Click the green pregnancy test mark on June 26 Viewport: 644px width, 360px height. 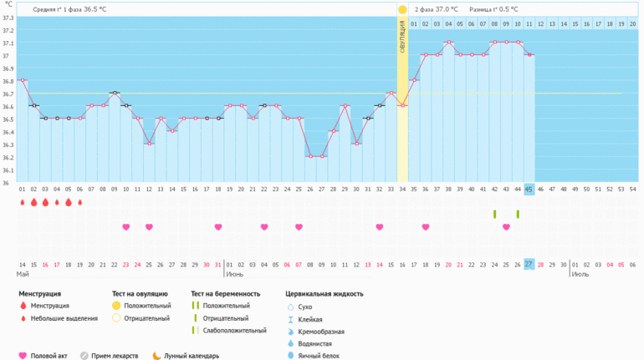coord(518,215)
